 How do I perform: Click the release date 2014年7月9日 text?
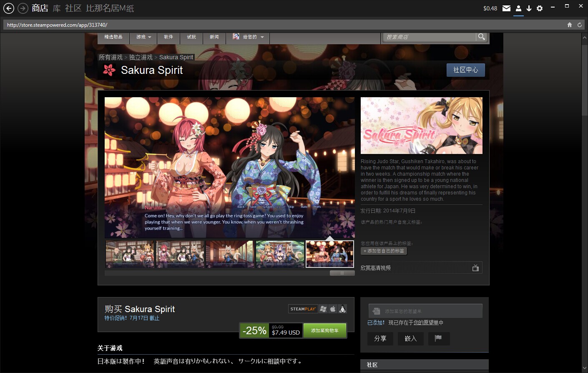pos(399,211)
